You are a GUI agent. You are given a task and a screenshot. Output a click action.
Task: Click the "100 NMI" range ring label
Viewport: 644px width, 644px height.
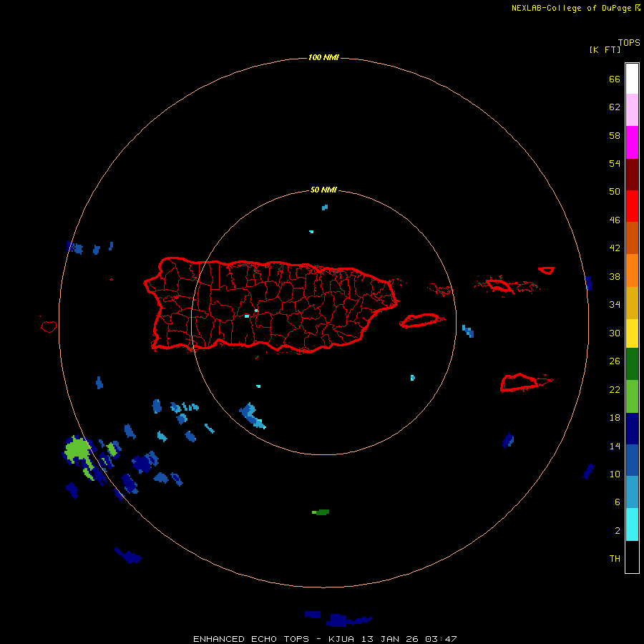pyautogui.click(x=323, y=57)
